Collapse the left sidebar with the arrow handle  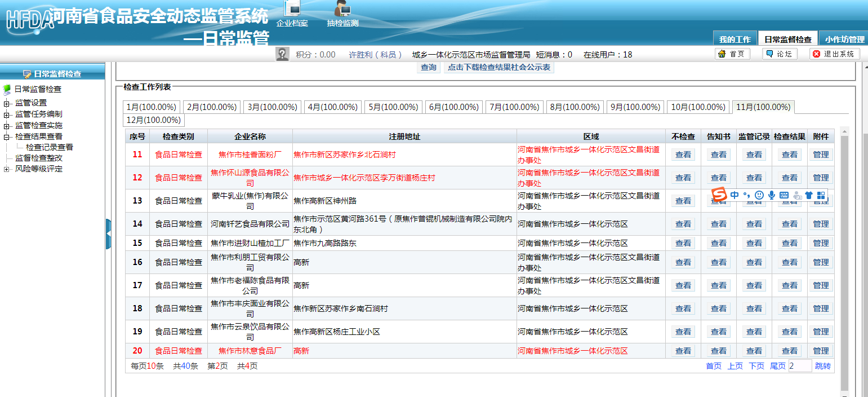click(x=108, y=233)
